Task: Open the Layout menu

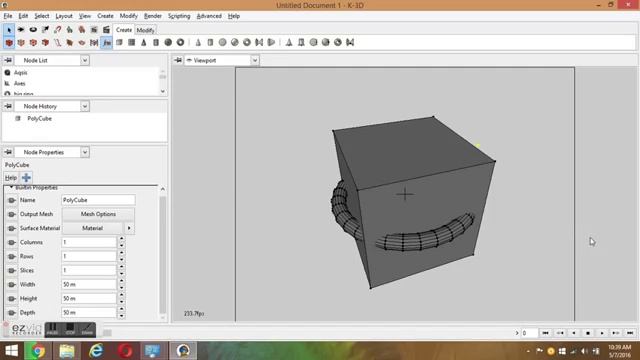Action: (64, 16)
